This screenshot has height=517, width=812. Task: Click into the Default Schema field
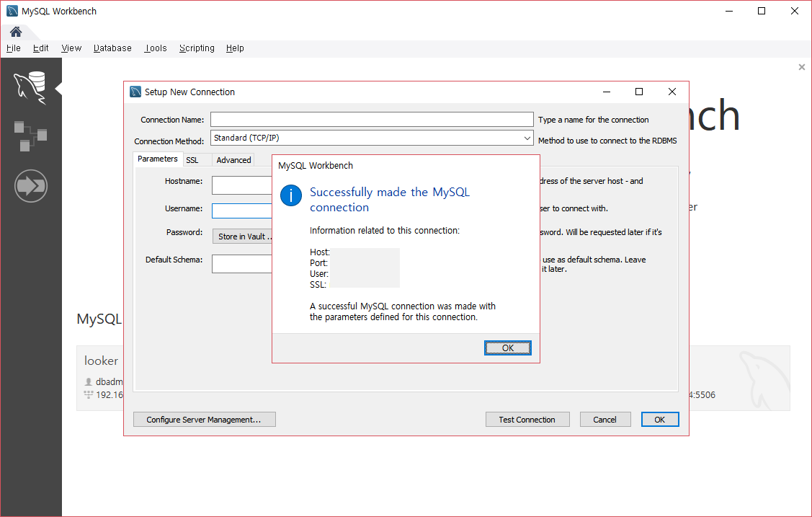(242, 264)
